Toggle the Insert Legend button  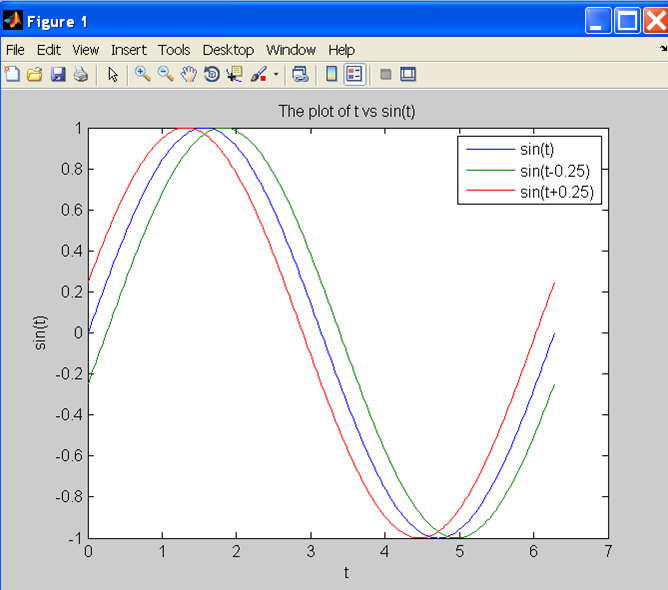pos(354,74)
